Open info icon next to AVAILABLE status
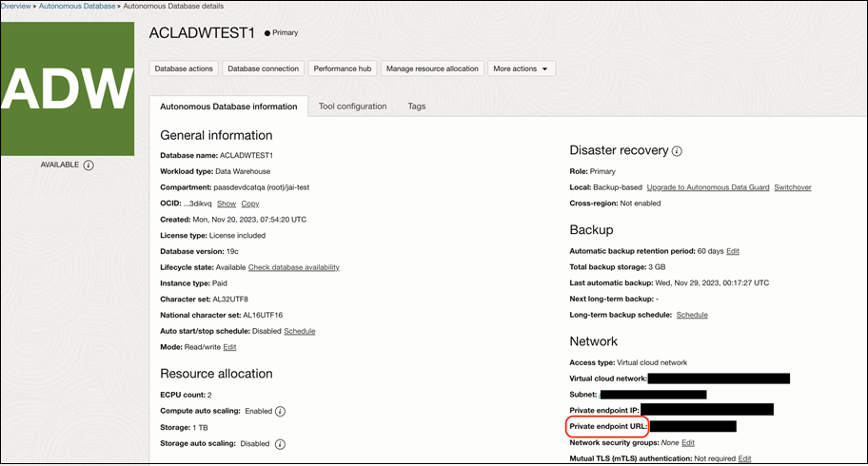Screen dimensions: 868x466 (89, 165)
